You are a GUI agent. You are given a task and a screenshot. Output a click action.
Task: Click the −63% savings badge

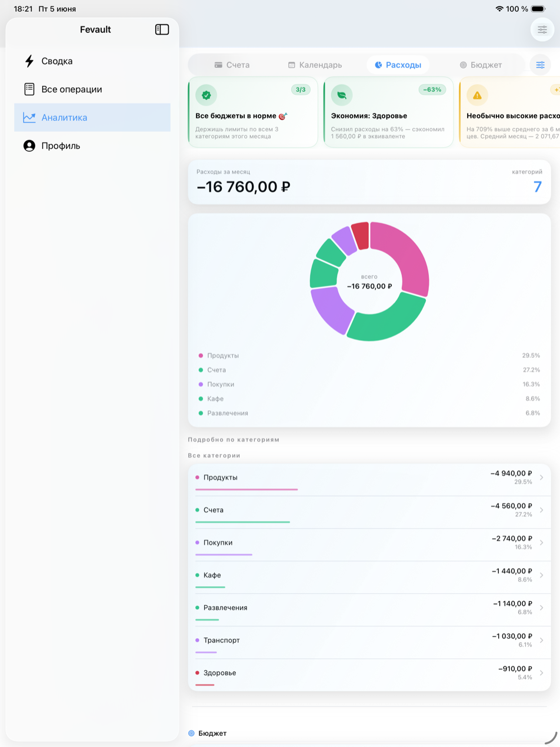click(432, 89)
